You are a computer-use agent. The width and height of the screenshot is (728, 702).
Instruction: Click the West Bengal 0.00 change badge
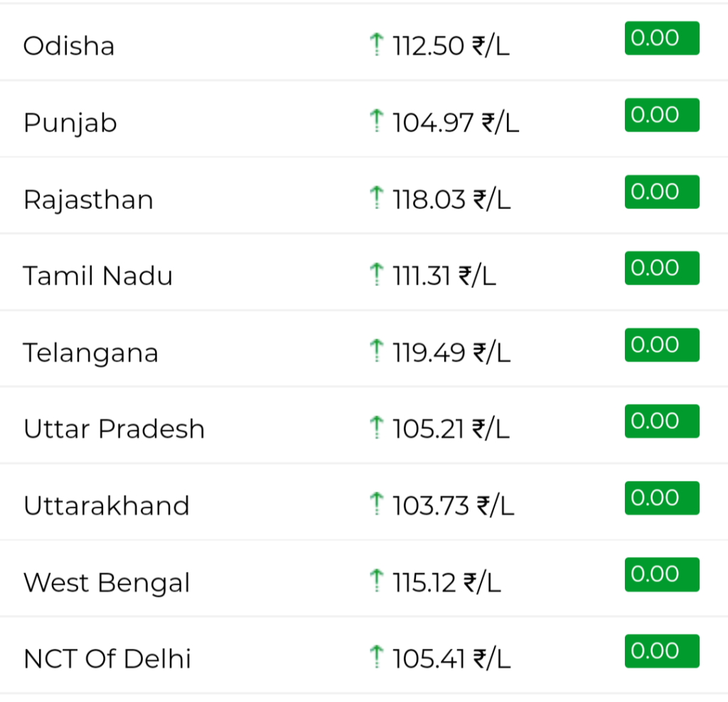click(662, 575)
